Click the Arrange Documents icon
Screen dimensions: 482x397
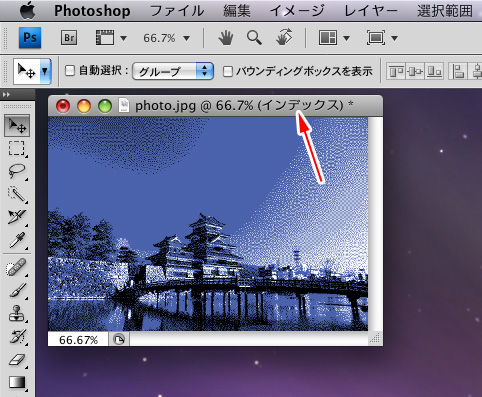coord(328,38)
